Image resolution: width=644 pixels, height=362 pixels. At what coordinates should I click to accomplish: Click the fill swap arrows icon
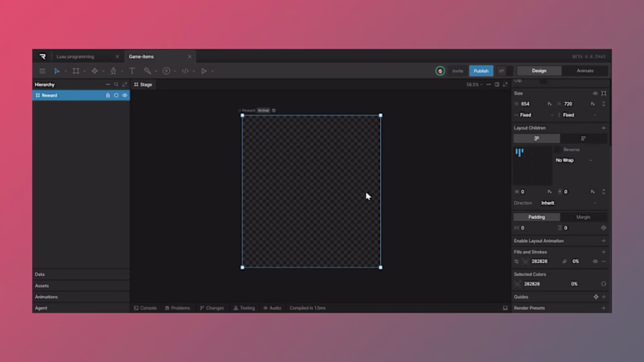pos(517,261)
